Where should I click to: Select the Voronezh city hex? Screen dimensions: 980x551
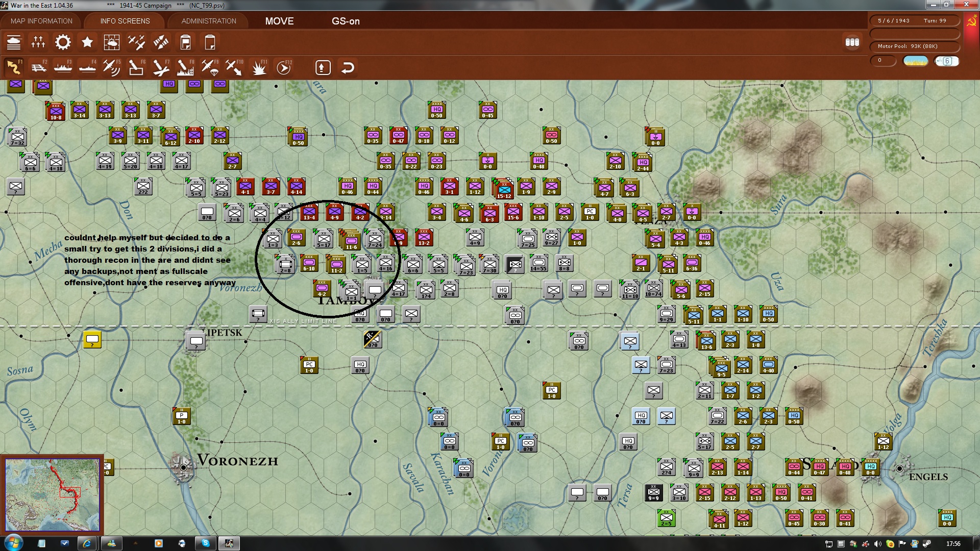coord(183,467)
